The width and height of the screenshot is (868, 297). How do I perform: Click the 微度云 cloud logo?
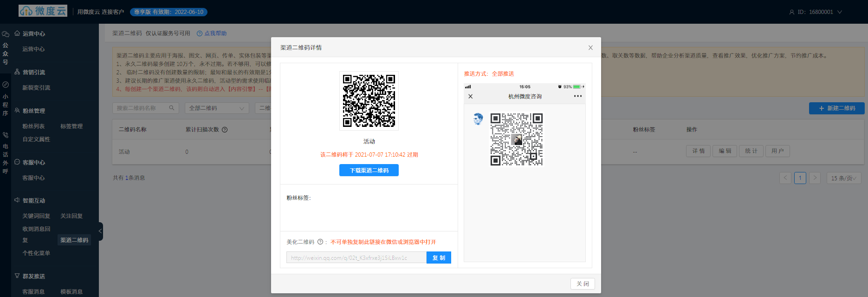[x=43, y=11]
